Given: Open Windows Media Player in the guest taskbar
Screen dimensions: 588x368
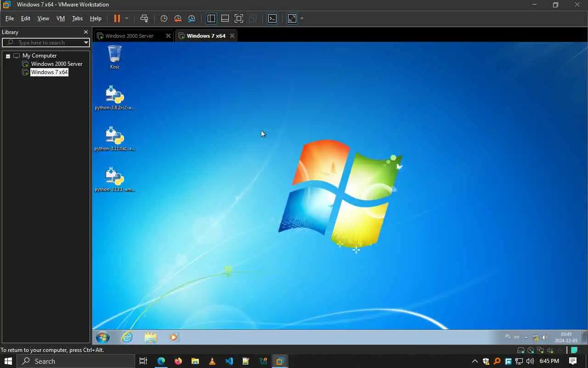Looking at the screenshot, I should coord(174,337).
